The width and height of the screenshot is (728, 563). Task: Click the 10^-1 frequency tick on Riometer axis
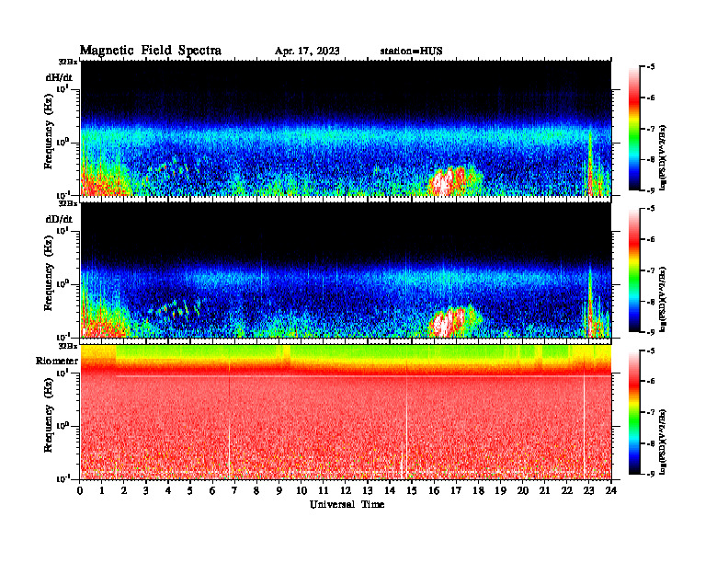click(x=63, y=478)
